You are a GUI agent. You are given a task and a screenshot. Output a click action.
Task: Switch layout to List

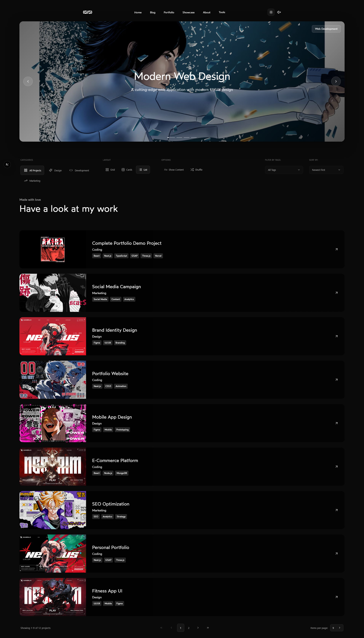point(143,170)
